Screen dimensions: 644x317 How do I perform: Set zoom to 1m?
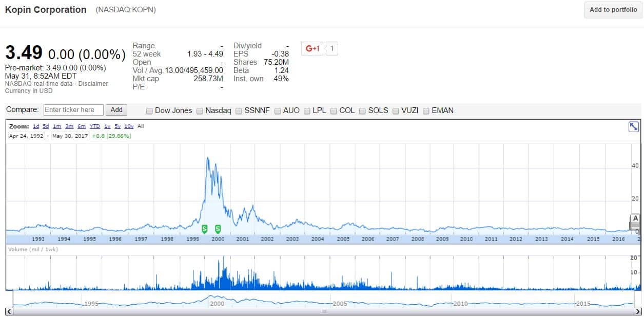tap(57, 126)
